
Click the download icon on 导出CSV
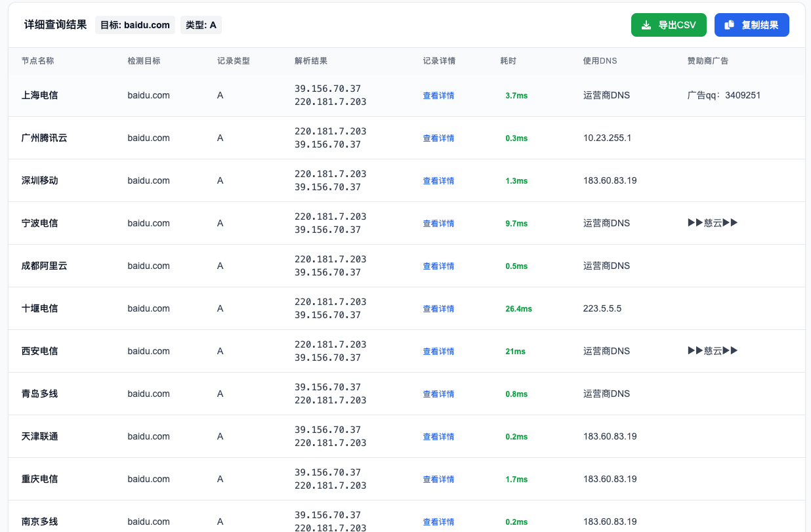click(x=646, y=25)
